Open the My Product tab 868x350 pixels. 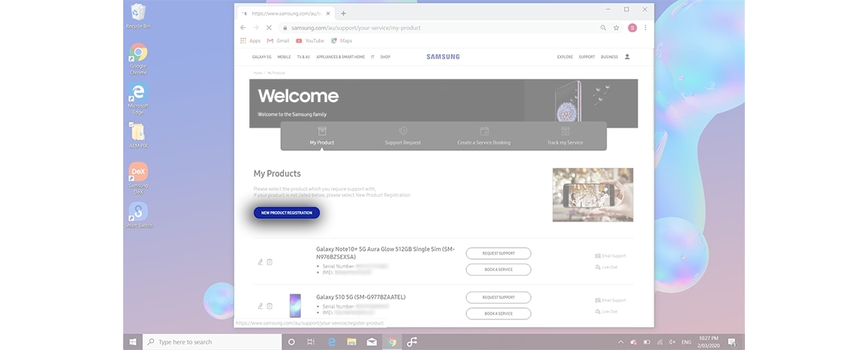tap(321, 136)
